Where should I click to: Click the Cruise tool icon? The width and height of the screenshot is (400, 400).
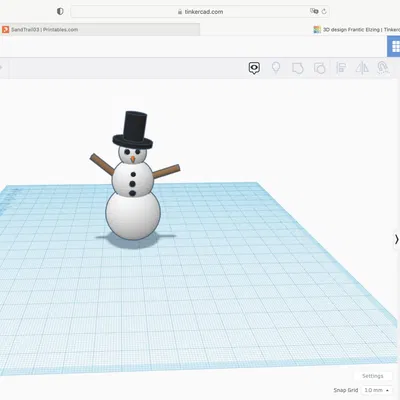(x=383, y=68)
